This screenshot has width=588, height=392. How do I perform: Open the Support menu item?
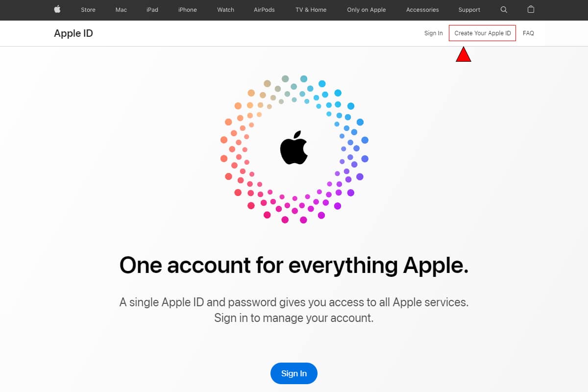point(469,10)
